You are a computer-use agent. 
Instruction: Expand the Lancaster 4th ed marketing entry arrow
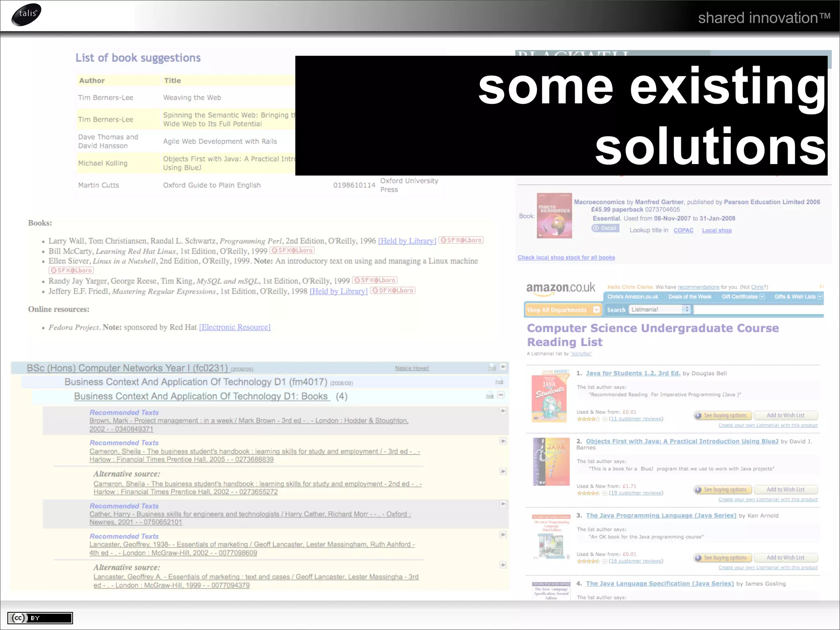tap(503, 534)
